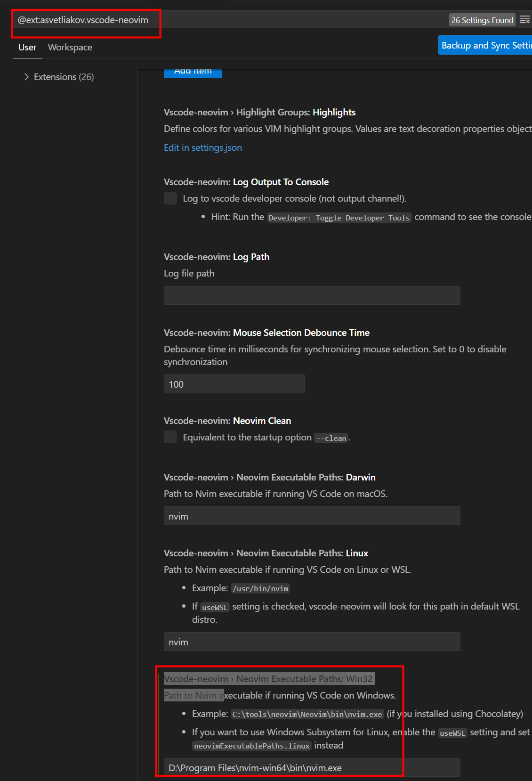Switch to the Workspace tab
The height and width of the screenshot is (781, 532).
[70, 47]
